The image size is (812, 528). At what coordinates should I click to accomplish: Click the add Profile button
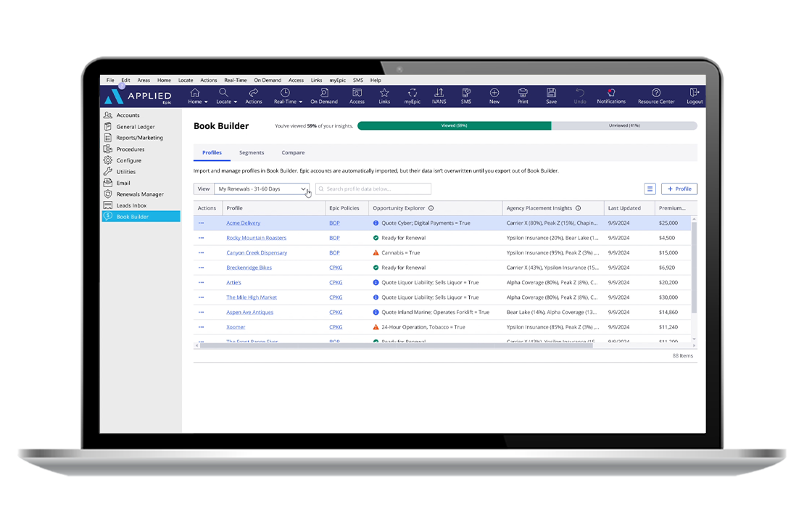tap(679, 189)
